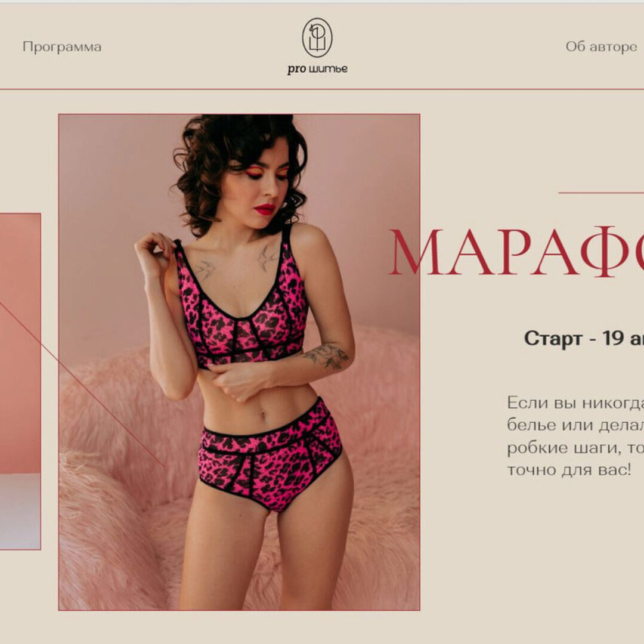Viewport: 644px width, 644px height.
Task: Click the oval pro шитье logo emblem
Action: tap(317, 38)
